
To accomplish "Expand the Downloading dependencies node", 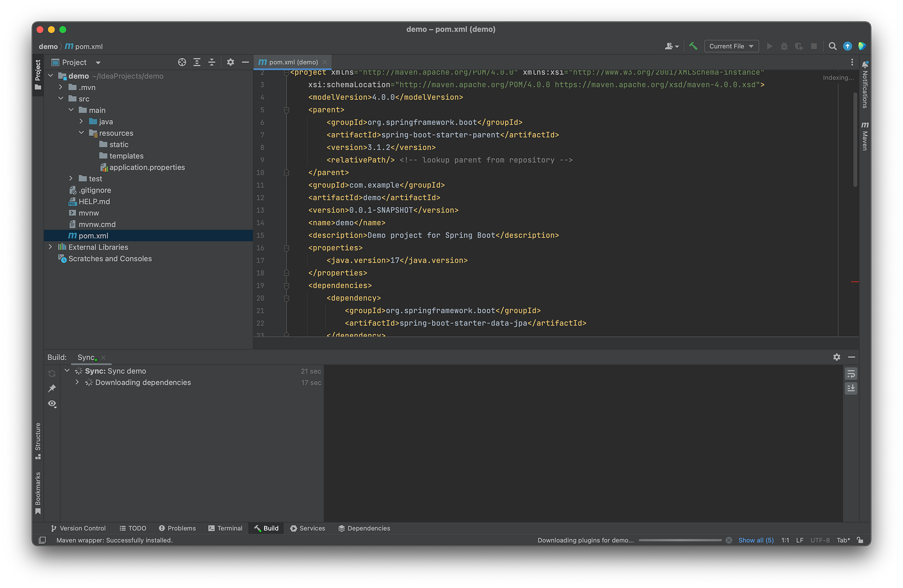I will pyautogui.click(x=77, y=382).
